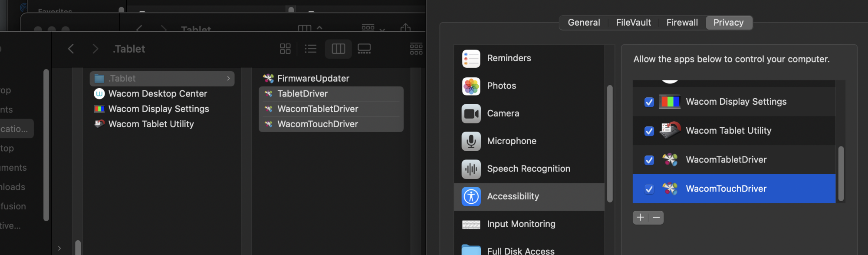Add an app with plus button
Screen dimensions: 868x255
(x=641, y=218)
